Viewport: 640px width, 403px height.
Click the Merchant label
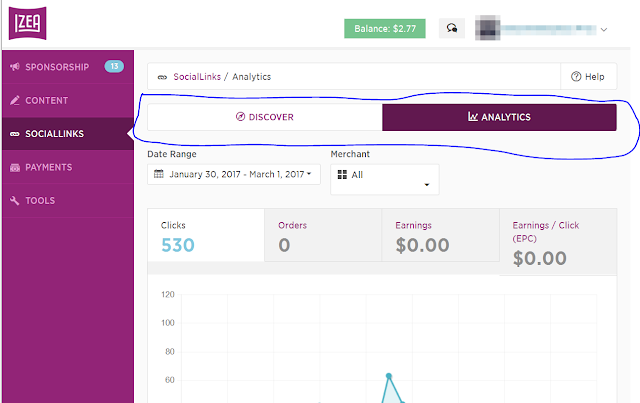350,154
